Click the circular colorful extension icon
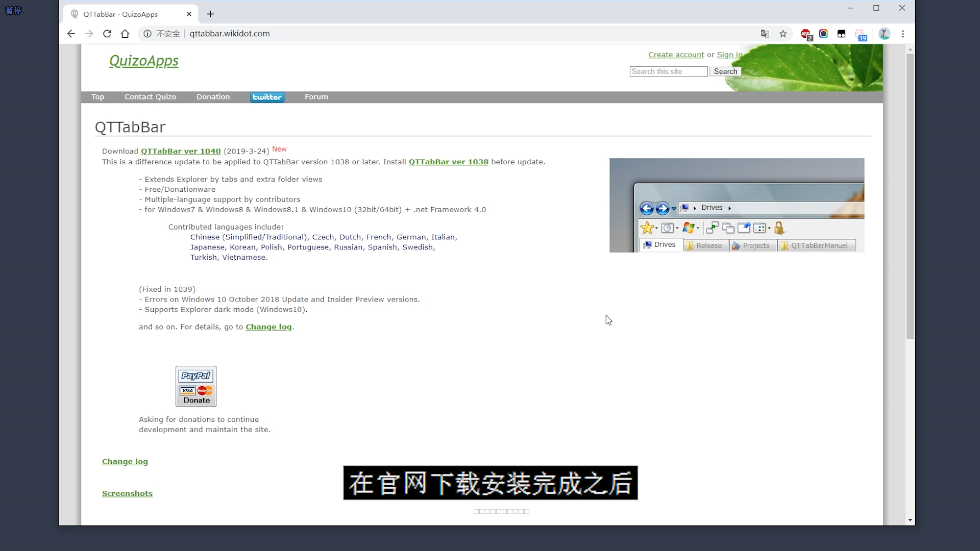 point(823,34)
